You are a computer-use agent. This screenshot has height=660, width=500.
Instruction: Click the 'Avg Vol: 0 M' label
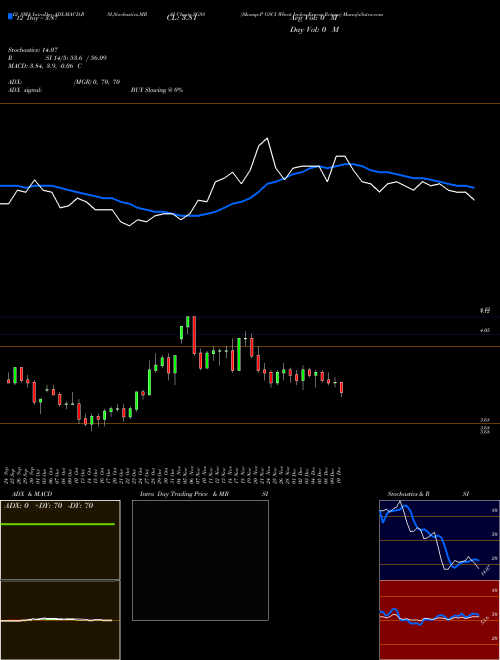point(315,19)
